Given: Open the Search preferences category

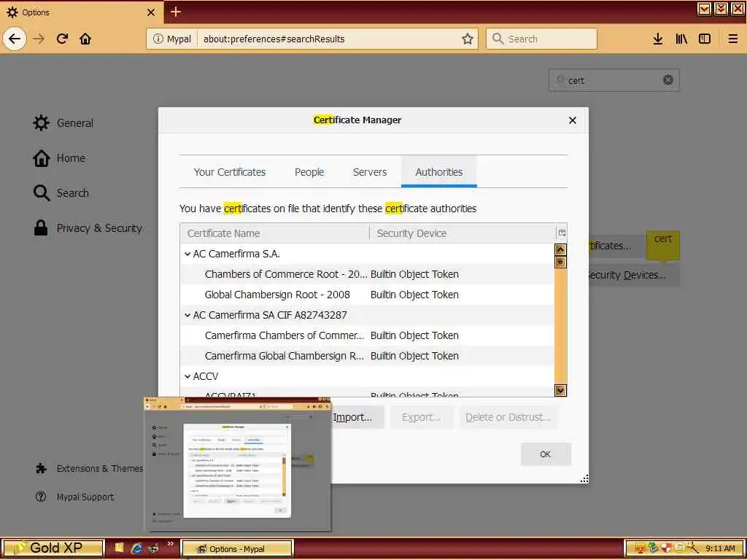Looking at the screenshot, I should click(61, 192).
